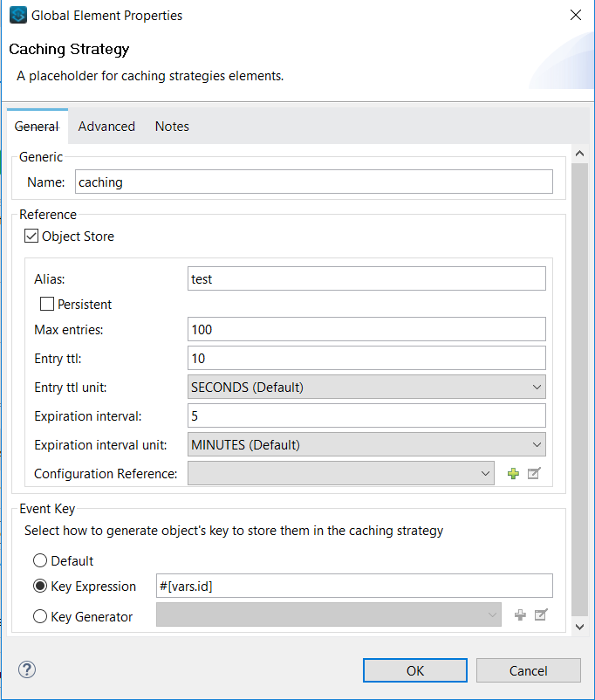Enable the Persistent checkbox
Viewport: 595px width, 700px height.
point(47,305)
